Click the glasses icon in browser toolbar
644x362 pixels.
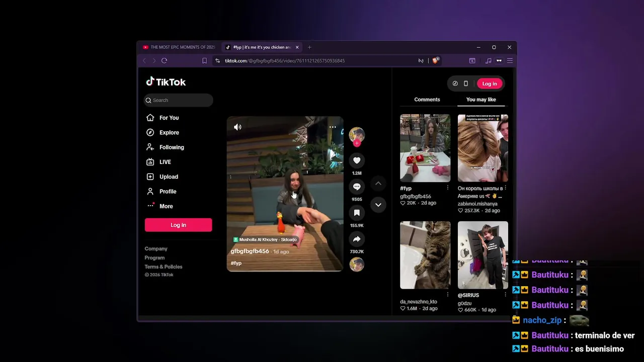tap(499, 61)
